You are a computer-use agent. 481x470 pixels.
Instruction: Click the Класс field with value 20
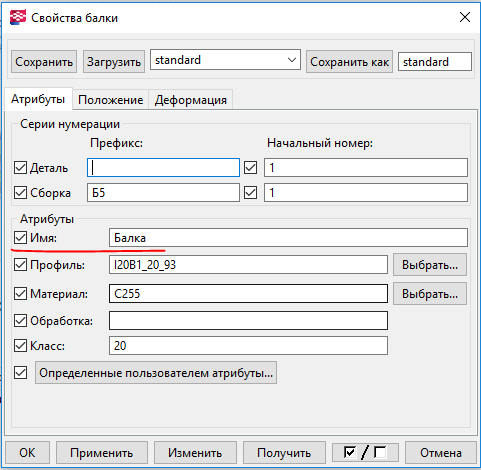(248, 346)
